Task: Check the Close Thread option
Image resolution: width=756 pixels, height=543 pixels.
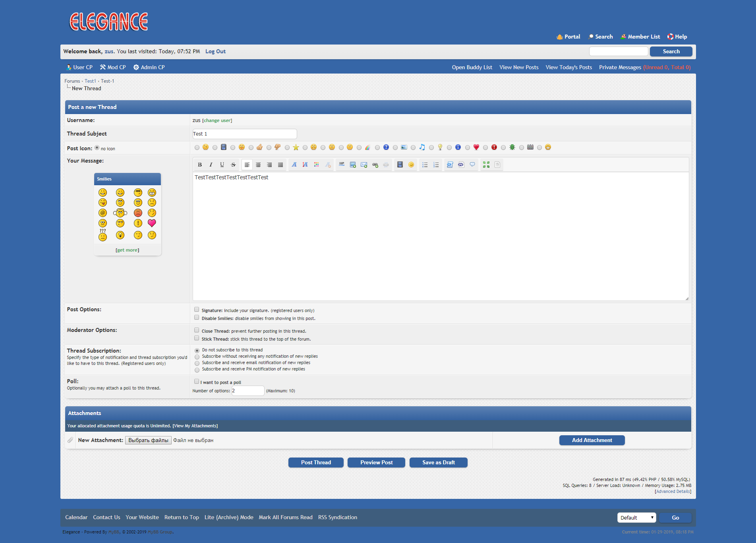Action: click(x=197, y=330)
